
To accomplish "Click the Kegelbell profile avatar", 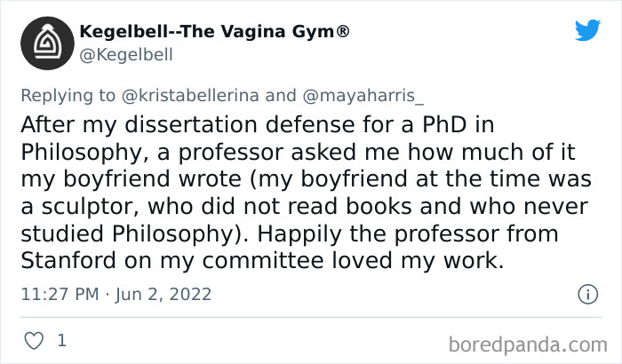I will 42,44.
